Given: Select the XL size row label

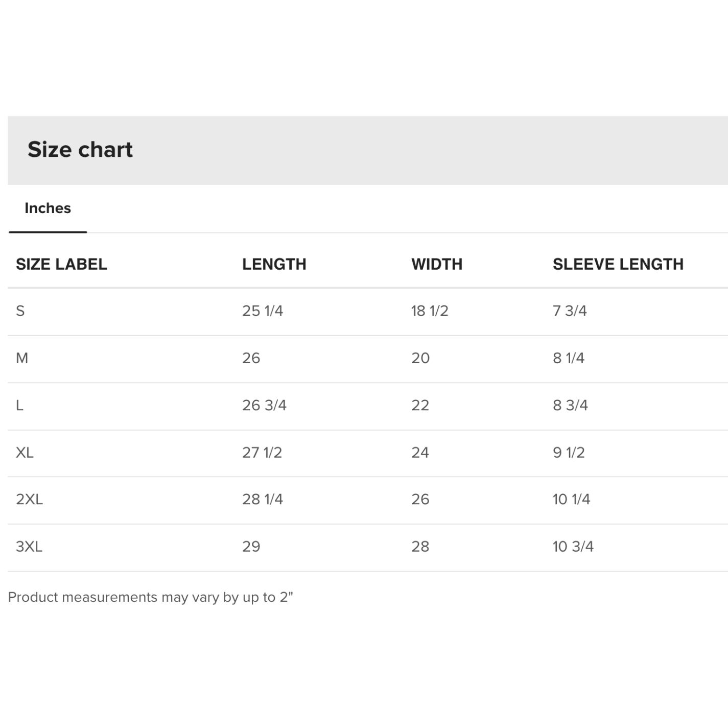Looking at the screenshot, I should coord(25,452).
